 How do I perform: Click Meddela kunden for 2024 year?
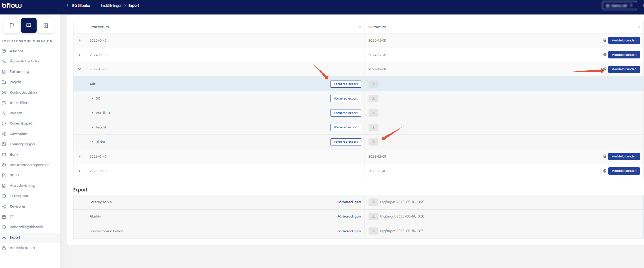coord(624,55)
